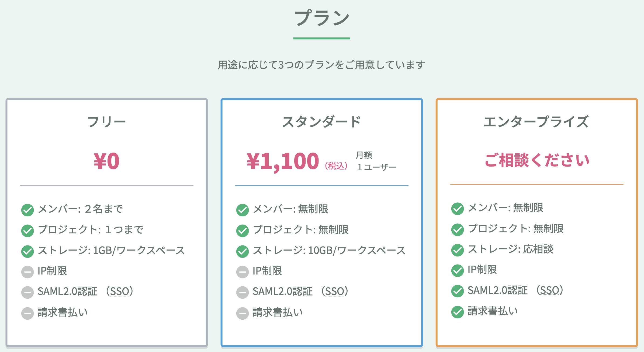The width and height of the screenshot is (644, 352).
Task: Click ご相談ください text in Enterprise plan
Action: [537, 160]
